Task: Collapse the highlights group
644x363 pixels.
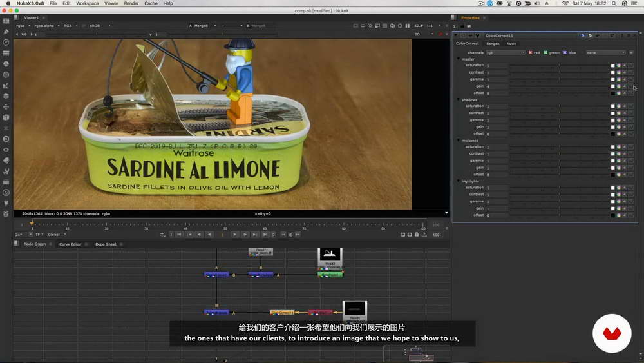Action: (459, 181)
